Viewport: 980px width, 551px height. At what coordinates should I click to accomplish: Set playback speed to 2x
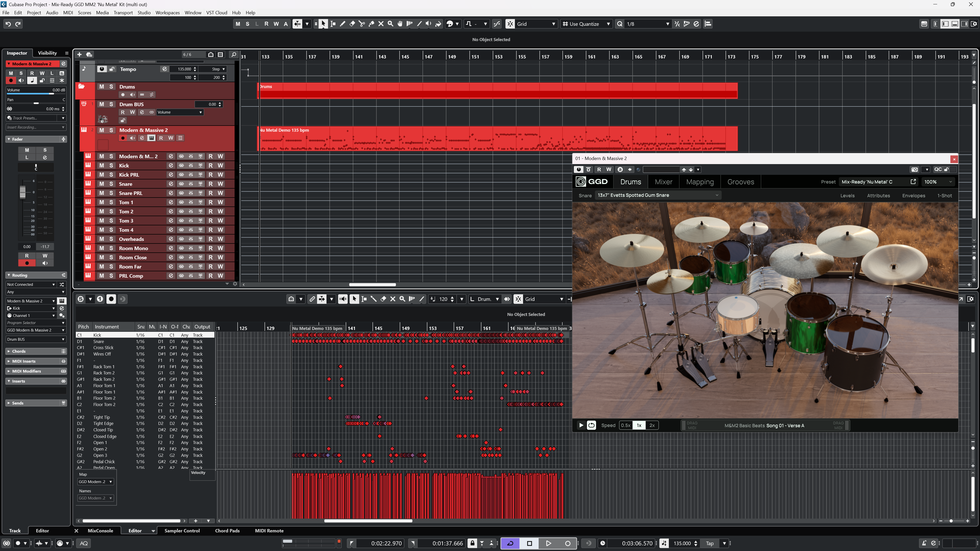click(652, 425)
